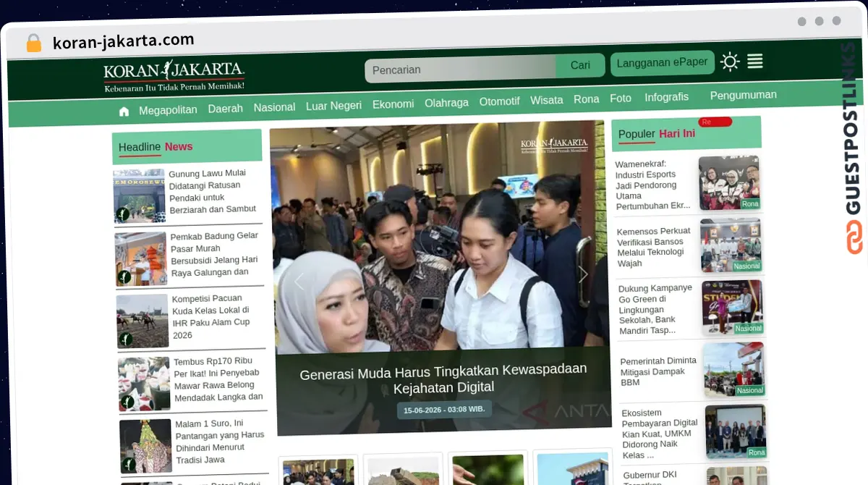
Task: Read Dukung Kampanye Go Green article
Action: click(656, 309)
